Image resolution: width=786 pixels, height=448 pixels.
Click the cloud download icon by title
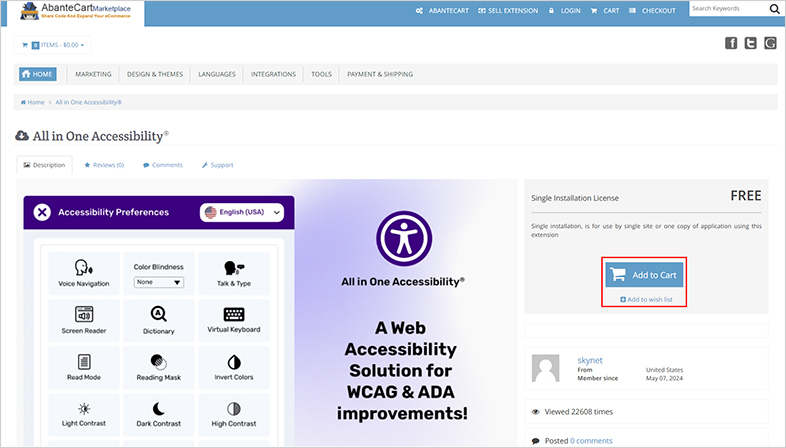pyautogui.click(x=22, y=136)
